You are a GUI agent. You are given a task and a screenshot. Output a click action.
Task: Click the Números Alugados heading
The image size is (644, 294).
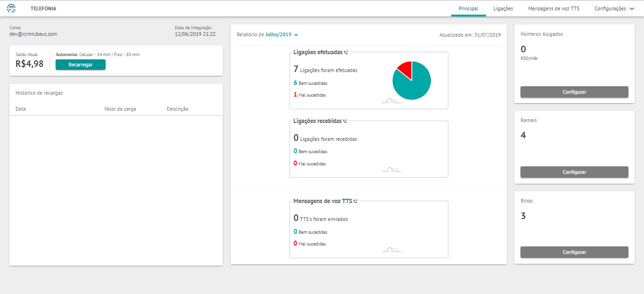click(x=542, y=34)
